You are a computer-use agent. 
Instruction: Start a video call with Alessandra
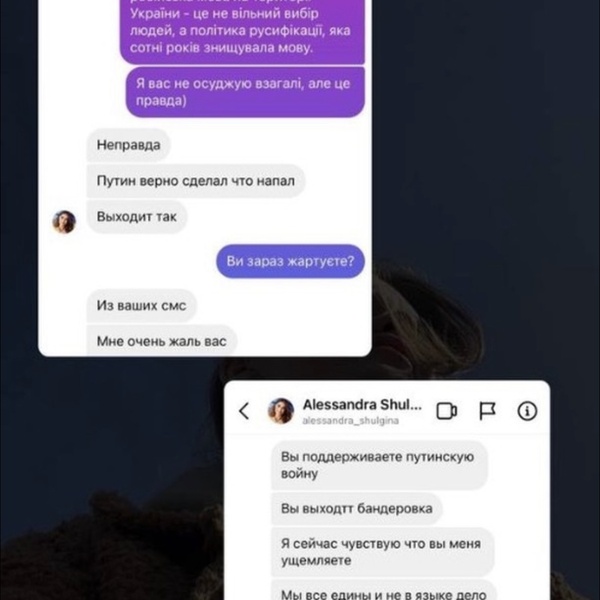[x=447, y=411]
